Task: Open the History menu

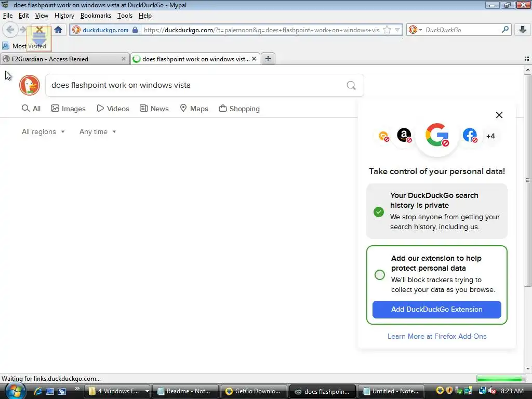Action: [x=64, y=16]
